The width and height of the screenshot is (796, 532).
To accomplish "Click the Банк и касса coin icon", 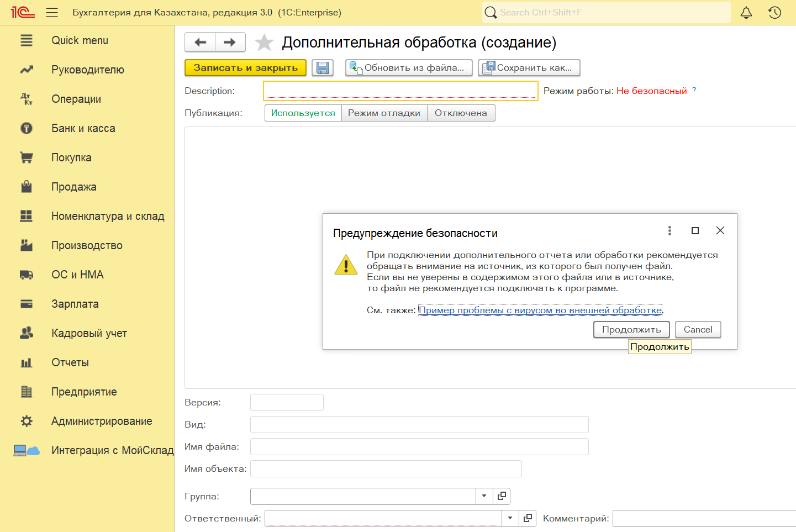I will tap(27, 128).
